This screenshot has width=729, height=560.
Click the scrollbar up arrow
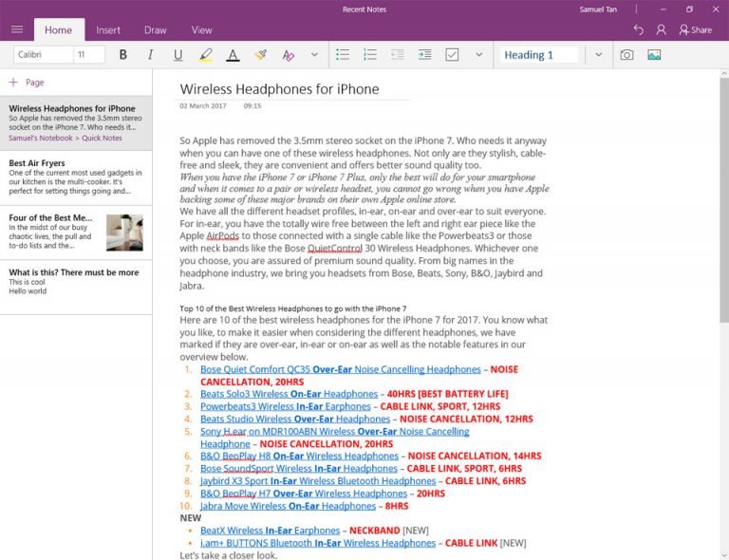coord(724,73)
